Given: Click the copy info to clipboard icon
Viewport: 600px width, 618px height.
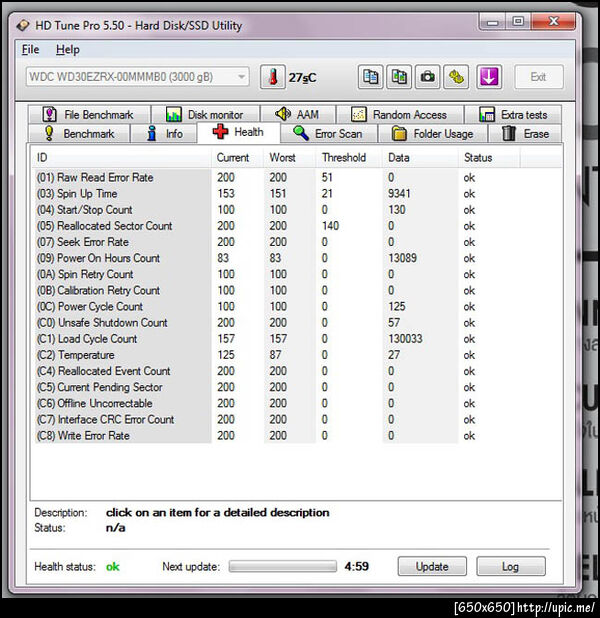Looking at the screenshot, I should click(x=370, y=77).
